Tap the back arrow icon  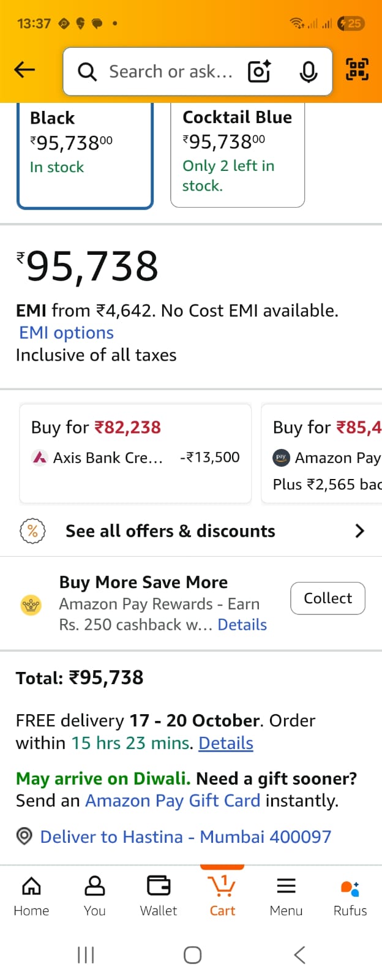click(24, 70)
